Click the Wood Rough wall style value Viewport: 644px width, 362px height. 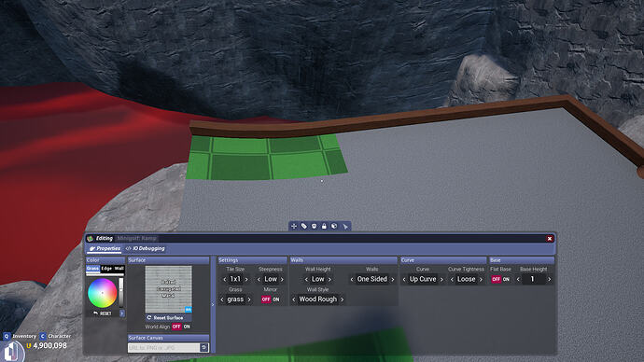(318, 299)
